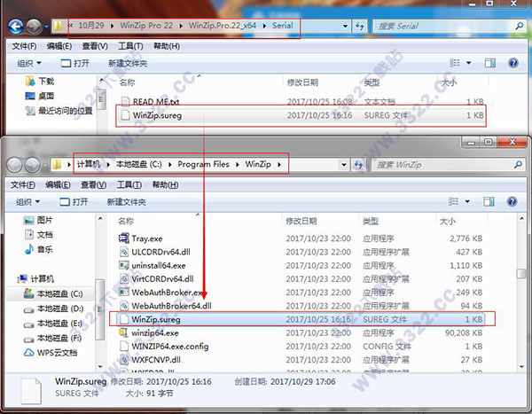The width and height of the screenshot is (532, 414).
Task: Open the 编辑(E) menu in the Serial window
Action: coord(59,46)
